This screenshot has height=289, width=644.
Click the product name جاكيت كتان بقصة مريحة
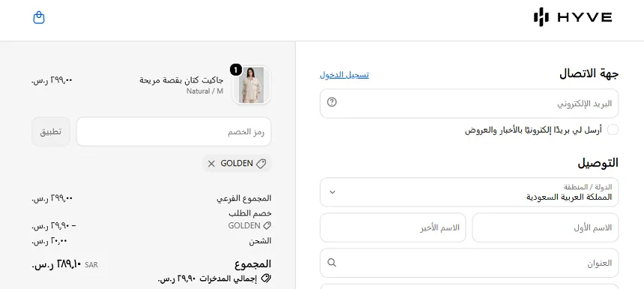click(x=181, y=80)
